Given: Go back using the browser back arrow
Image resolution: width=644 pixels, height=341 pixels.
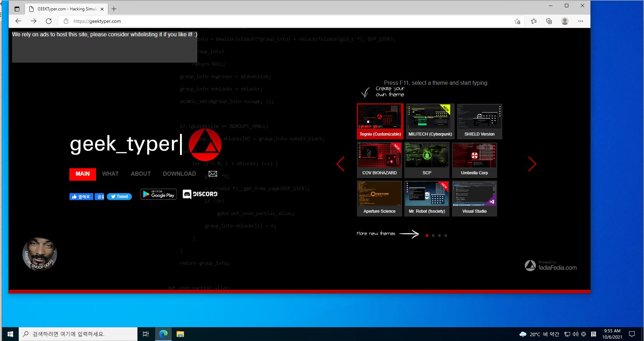Looking at the screenshot, I should [18, 21].
